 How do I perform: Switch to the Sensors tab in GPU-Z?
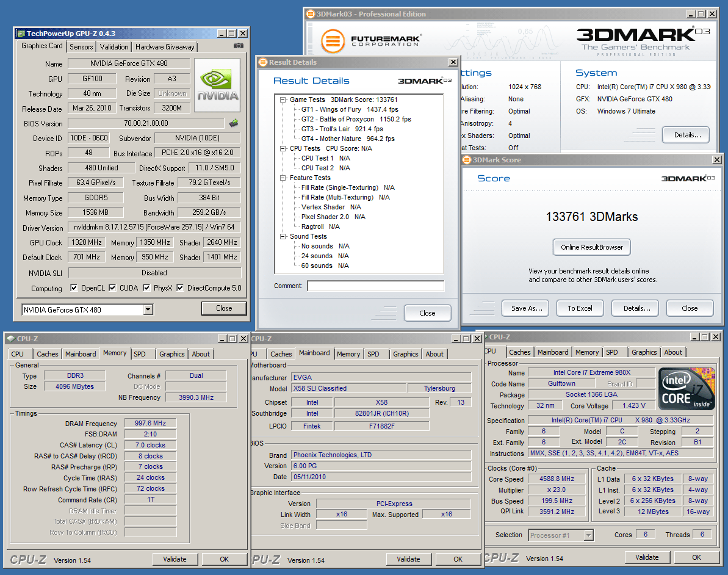point(81,47)
